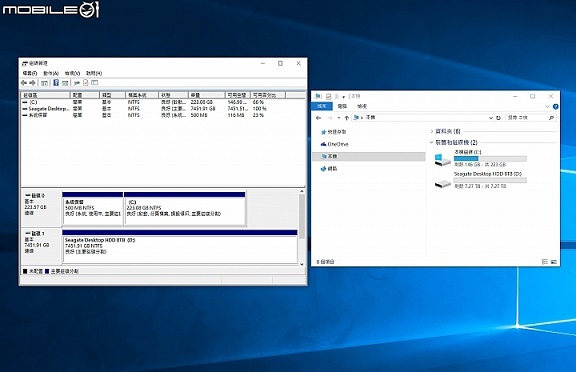This screenshot has width=576, height=372.
Task: Select the Seagate Desktop HDD 8TB (D:) drive icon
Action: (x=443, y=183)
